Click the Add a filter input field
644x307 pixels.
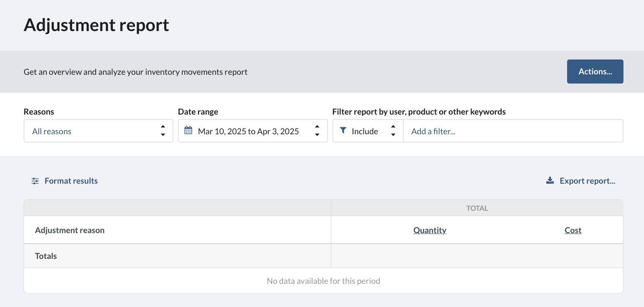pos(512,131)
